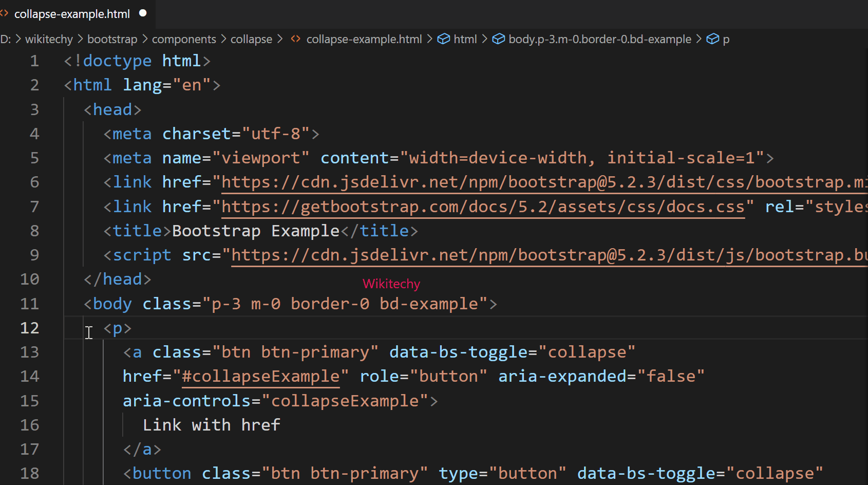Click the bootstrap.min.css CDN link on line 6

pyautogui.click(x=514, y=181)
